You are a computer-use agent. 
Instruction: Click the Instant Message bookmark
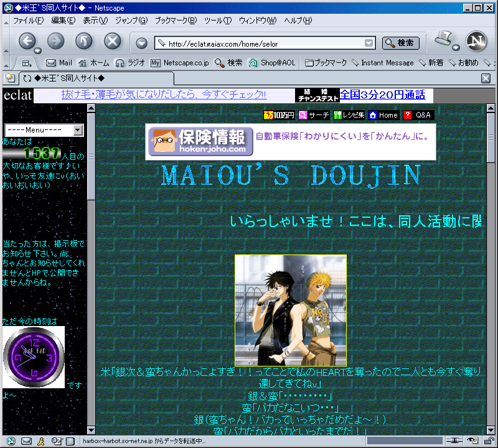click(383, 63)
